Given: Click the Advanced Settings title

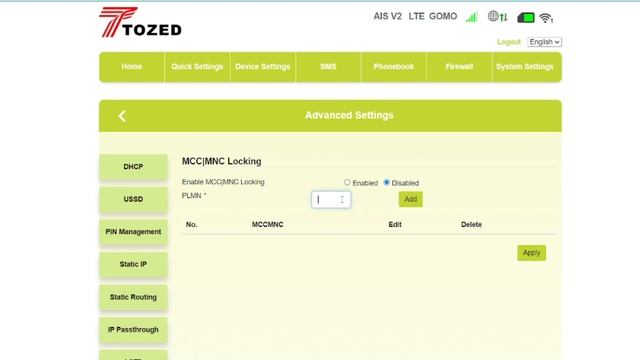Looking at the screenshot, I should (349, 116).
